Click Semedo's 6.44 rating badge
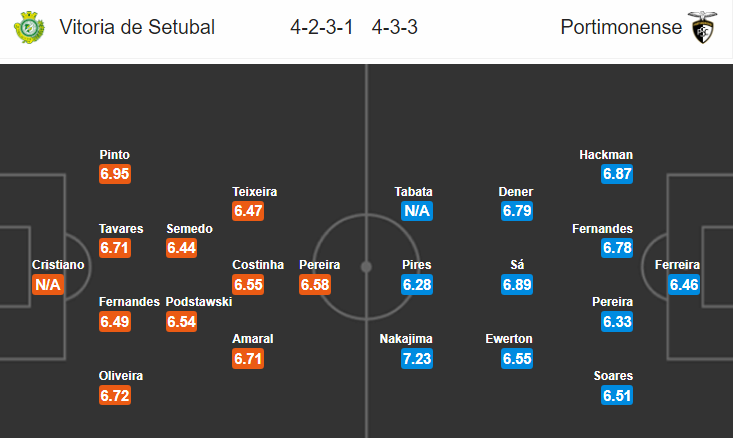This screenshot has width=733, height=438. 181,248
